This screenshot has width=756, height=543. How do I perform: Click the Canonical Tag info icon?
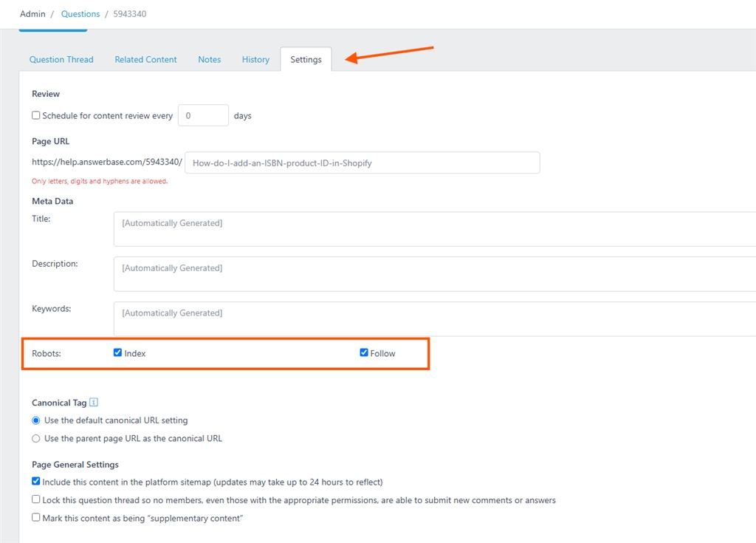pyautogui.click(x=94, y=402)
